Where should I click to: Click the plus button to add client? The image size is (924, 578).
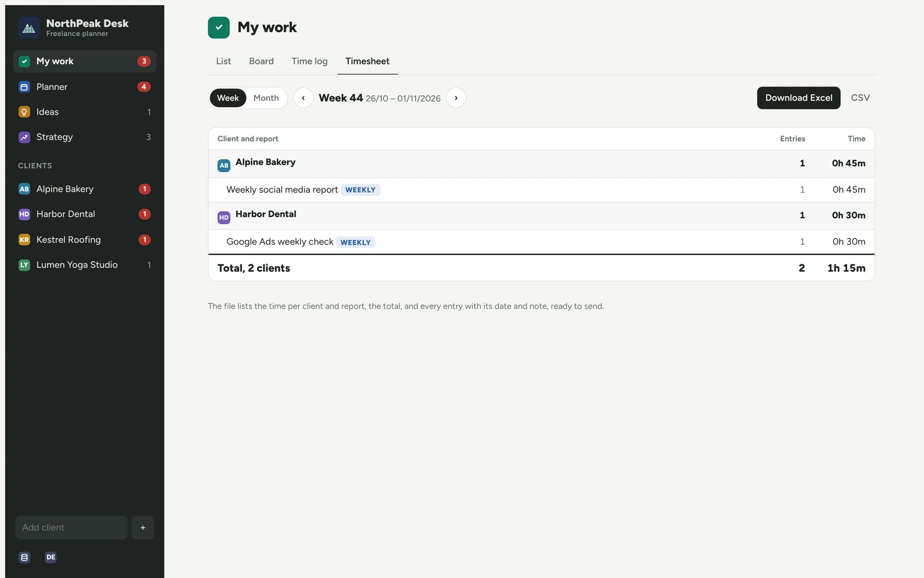(143, 528)
